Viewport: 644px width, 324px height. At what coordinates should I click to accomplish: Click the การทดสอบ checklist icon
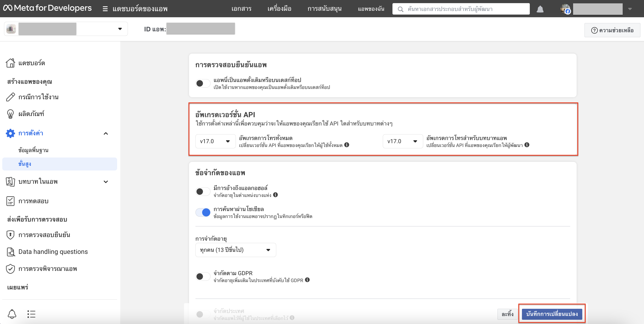(10, 201)
